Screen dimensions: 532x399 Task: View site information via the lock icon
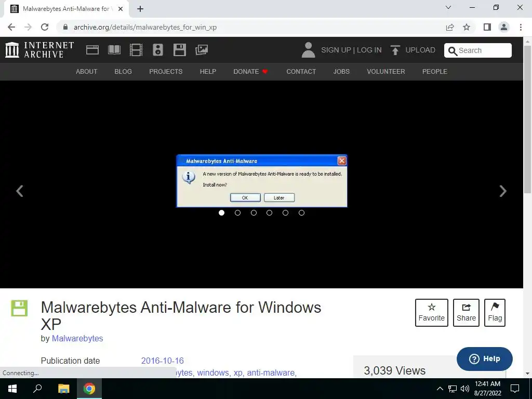coord(65,27)
